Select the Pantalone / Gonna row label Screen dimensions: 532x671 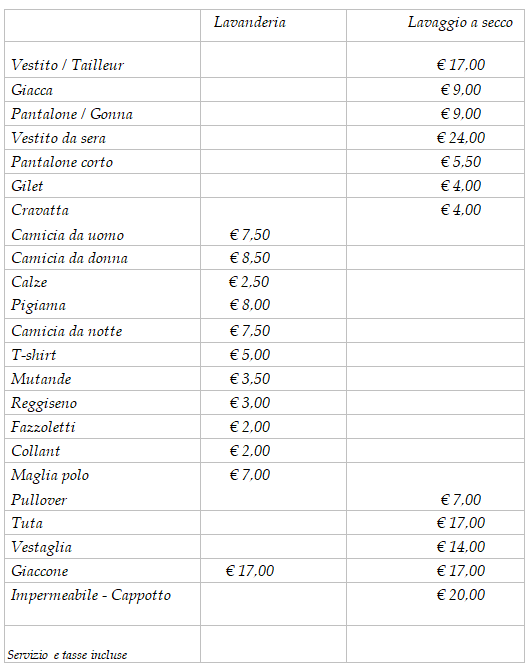[x=72, y=114]
